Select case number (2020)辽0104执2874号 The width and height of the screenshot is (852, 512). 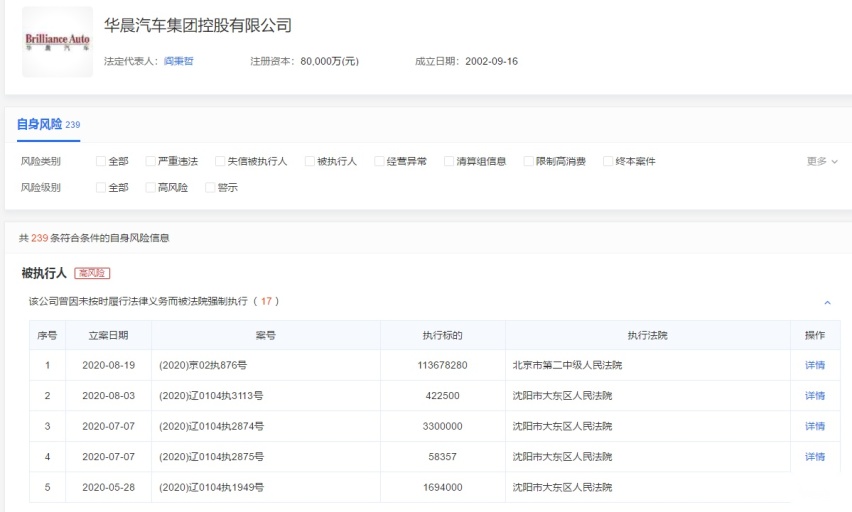coord(211,426)
